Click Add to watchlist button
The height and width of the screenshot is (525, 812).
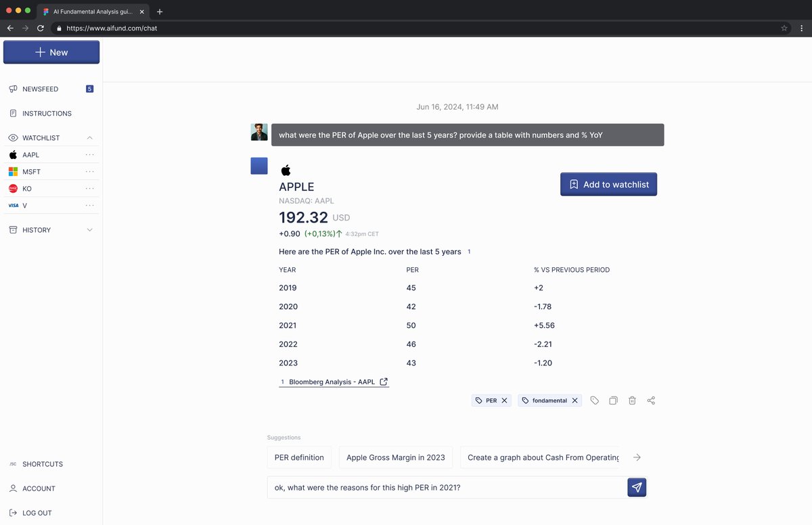point(608,184)
